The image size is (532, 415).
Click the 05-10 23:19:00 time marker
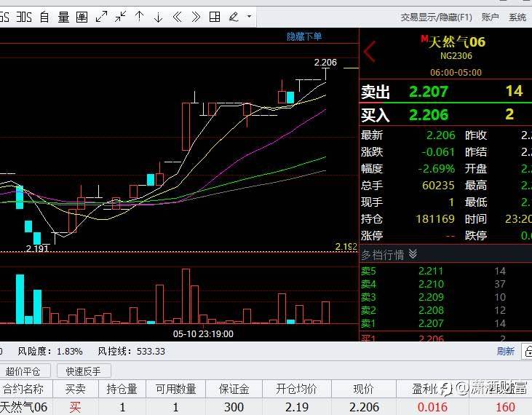(x=203, y=334)
